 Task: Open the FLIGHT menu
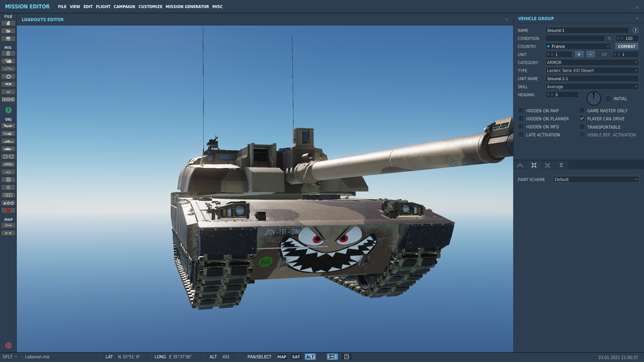103,6
